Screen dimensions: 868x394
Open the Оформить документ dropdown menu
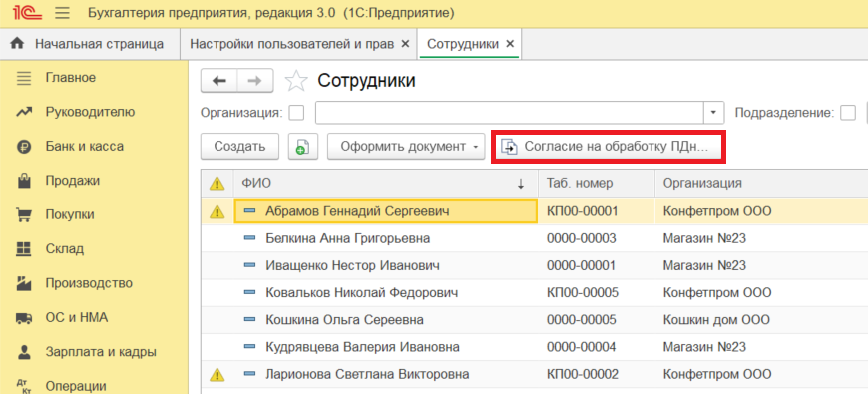tap(406, 147)
